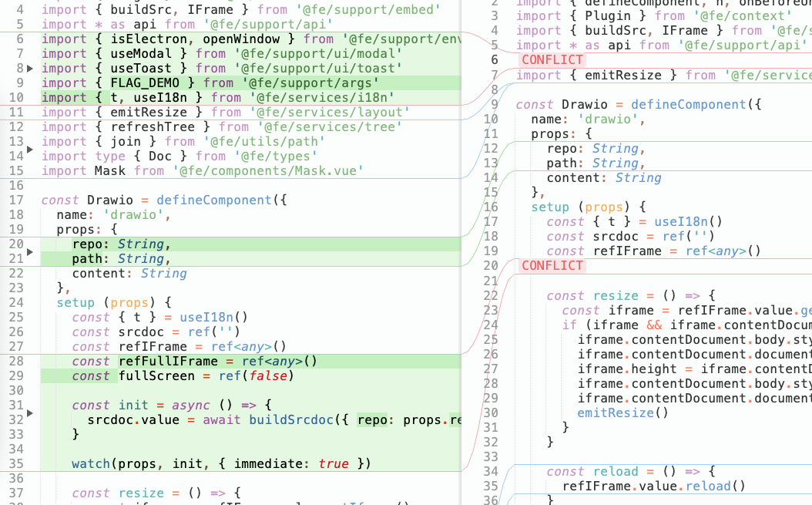Viewport: 812px width, 505px height.
Task: Click the apply arrow beside the useToast import
Action: click(30, 69)
